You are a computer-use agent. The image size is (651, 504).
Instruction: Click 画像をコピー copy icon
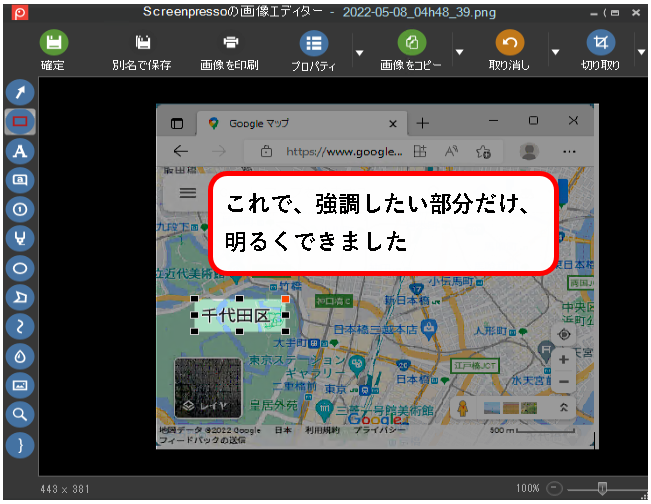(x=411, y=42)
